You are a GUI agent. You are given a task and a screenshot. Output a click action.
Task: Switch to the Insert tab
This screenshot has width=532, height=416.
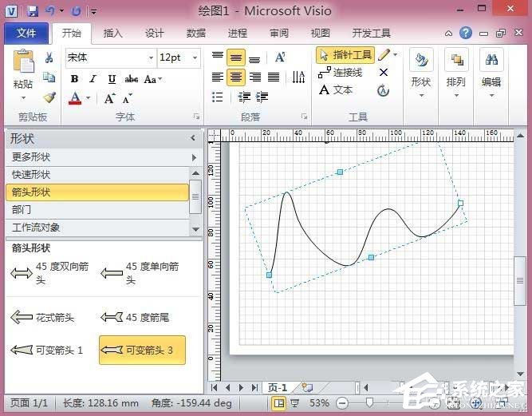[x=112, y=34]
